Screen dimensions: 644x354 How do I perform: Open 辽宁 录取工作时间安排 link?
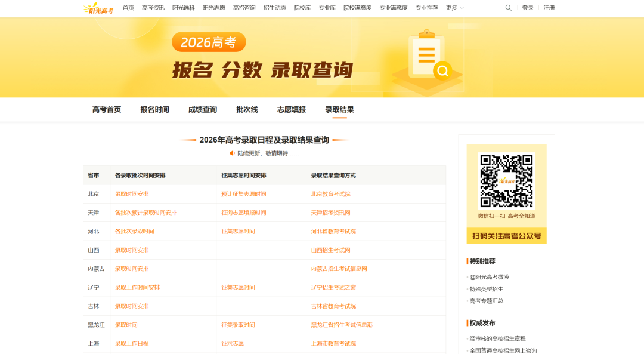(x=137, y=287)
